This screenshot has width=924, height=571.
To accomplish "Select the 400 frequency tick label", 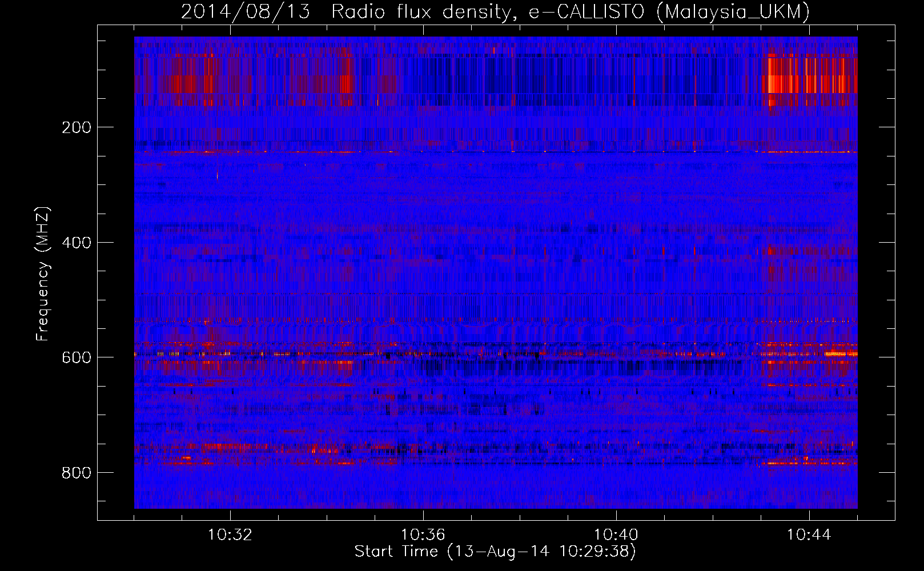I will pos(76,243).
